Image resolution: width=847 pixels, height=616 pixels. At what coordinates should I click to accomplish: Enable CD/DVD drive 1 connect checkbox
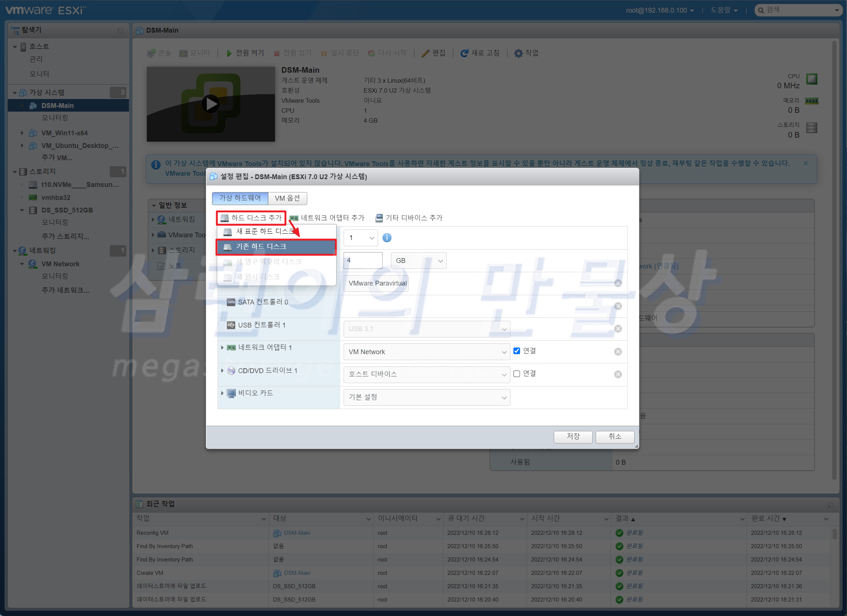[516, 373]
